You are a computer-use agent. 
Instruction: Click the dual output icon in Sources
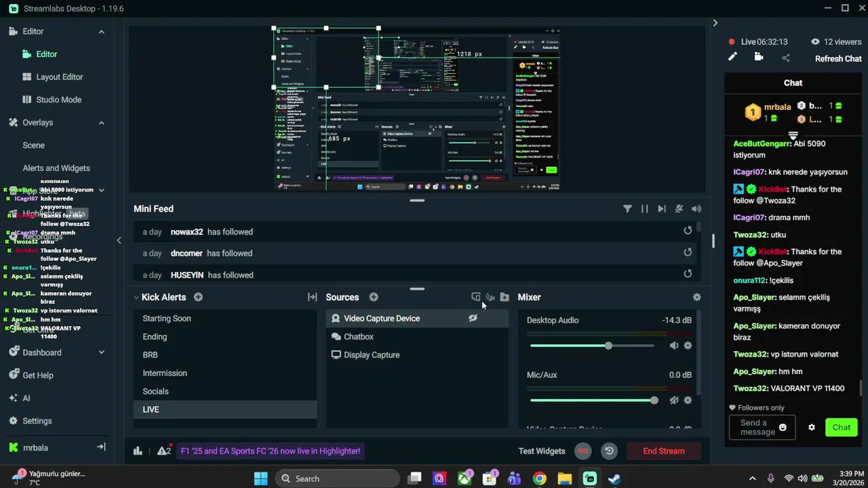(476, 297)
